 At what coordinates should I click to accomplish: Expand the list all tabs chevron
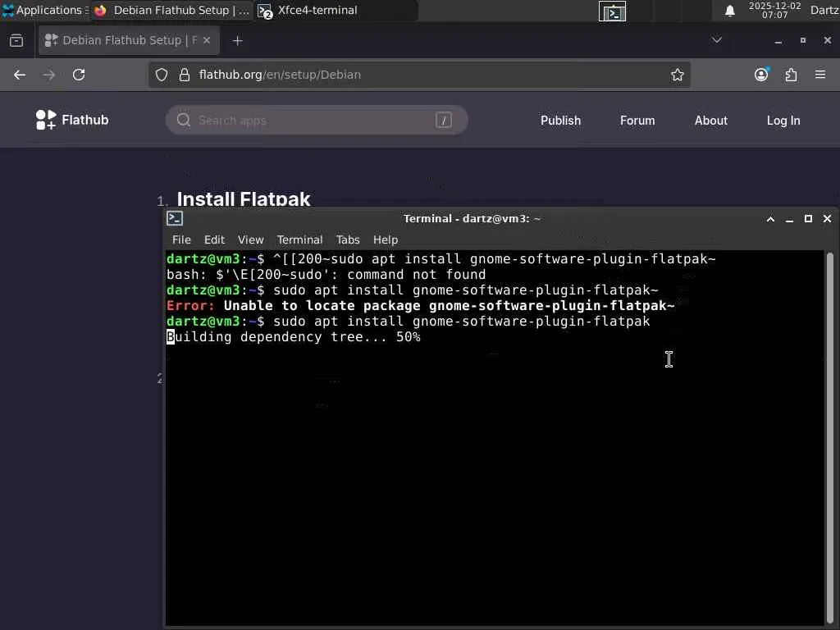coord(716,40)
